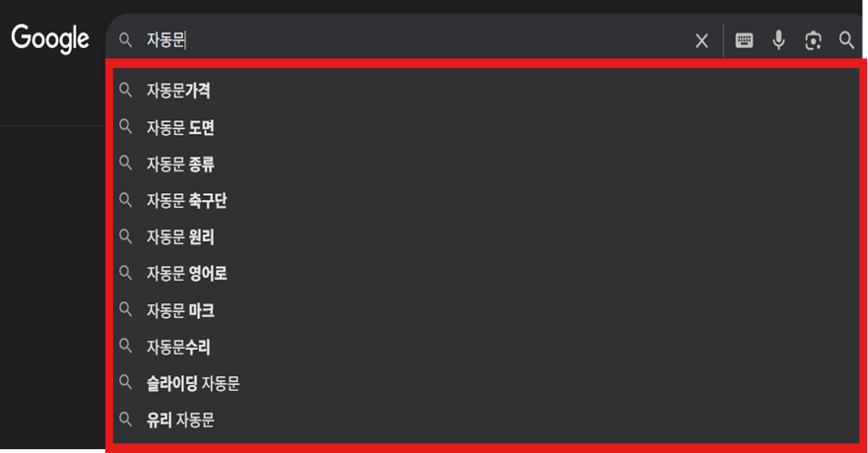
Task: Select the 자동문 영어로 suggestion
Action: click(486, 273)
